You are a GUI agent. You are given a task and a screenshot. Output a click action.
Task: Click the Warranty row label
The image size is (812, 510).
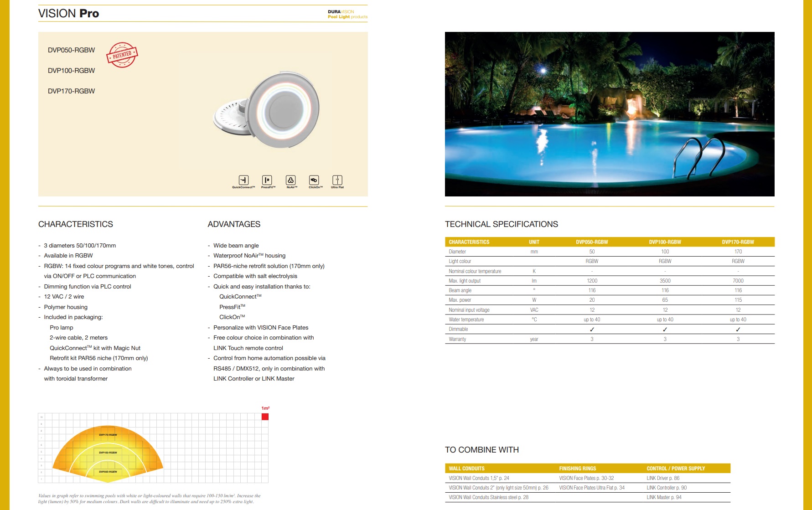457,339
